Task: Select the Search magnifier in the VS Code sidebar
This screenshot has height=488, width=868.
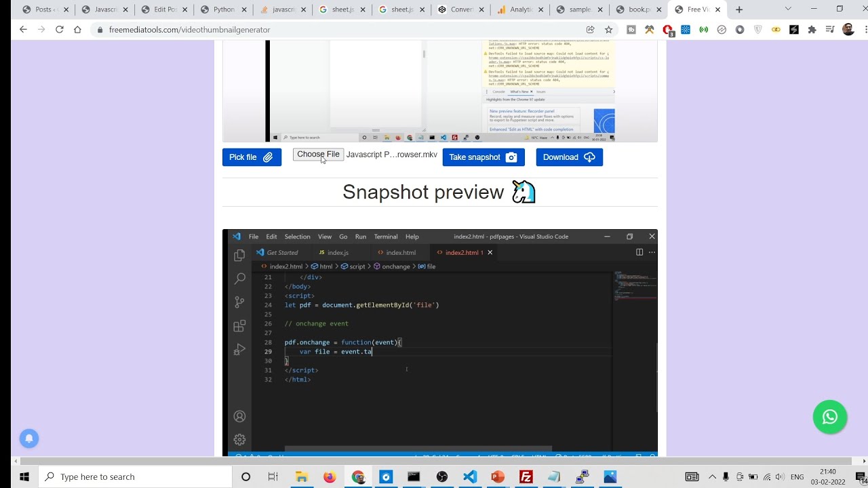Action: (239, 278)
